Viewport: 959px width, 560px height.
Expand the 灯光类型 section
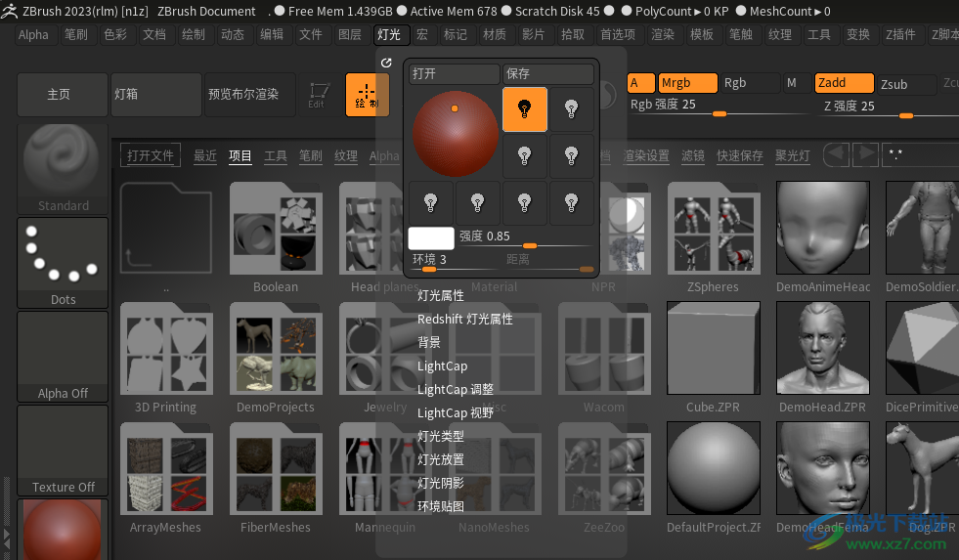click(x=440, y=437)
